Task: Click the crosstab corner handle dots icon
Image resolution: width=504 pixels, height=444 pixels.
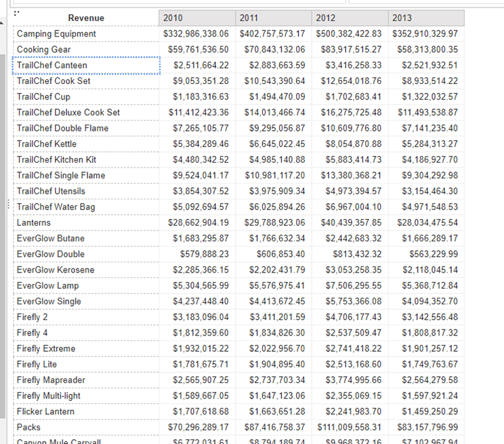Action: click(x=17, y=13)
